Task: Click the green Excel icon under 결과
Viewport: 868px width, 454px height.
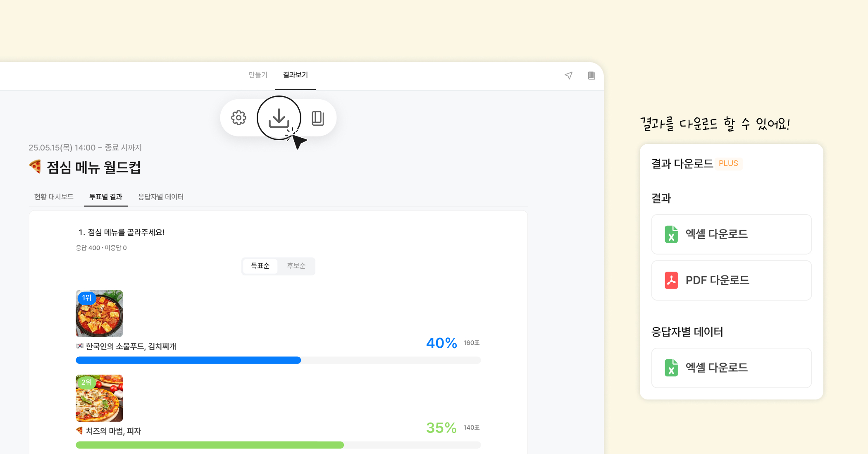Action: coord(671,234)
